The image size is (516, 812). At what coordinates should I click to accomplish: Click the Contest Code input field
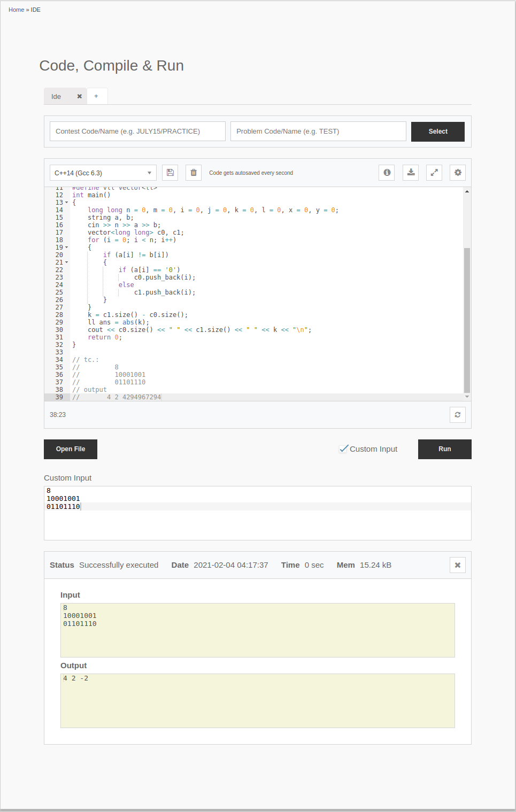coord(137,131)
